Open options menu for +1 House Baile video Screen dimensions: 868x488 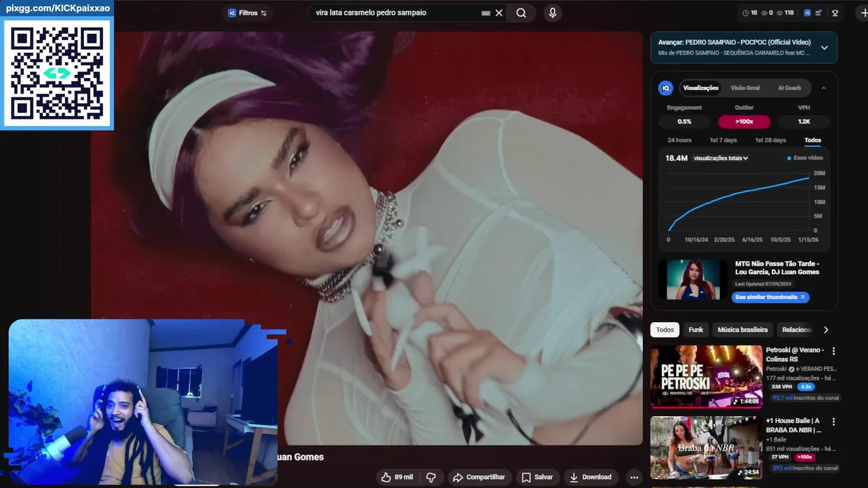(x=833, y=422)
